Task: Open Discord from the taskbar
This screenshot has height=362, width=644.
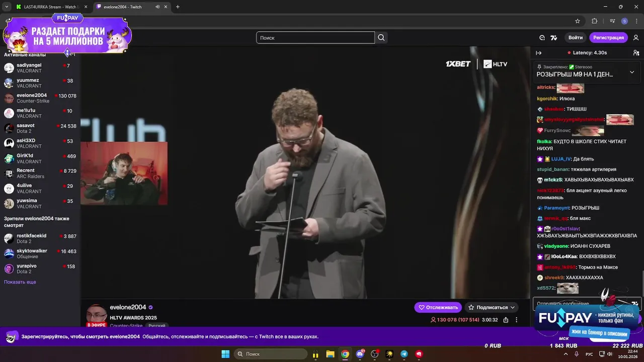Action: [360, 354]
